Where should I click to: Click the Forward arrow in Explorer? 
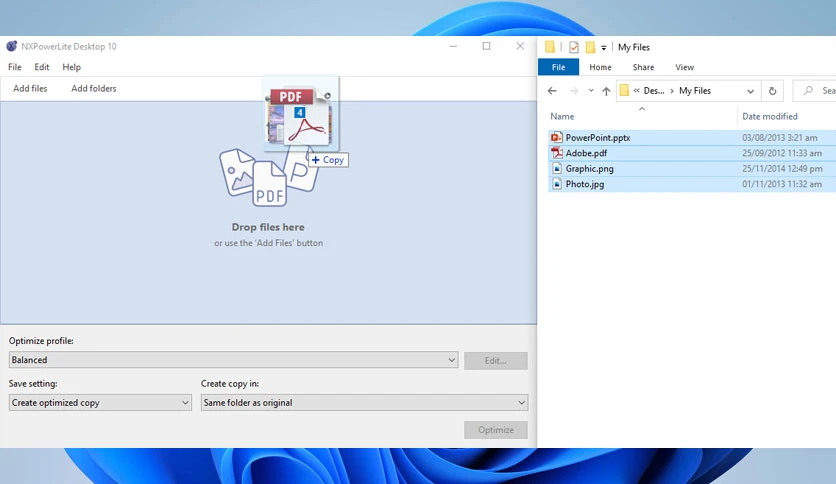point(574,91)
